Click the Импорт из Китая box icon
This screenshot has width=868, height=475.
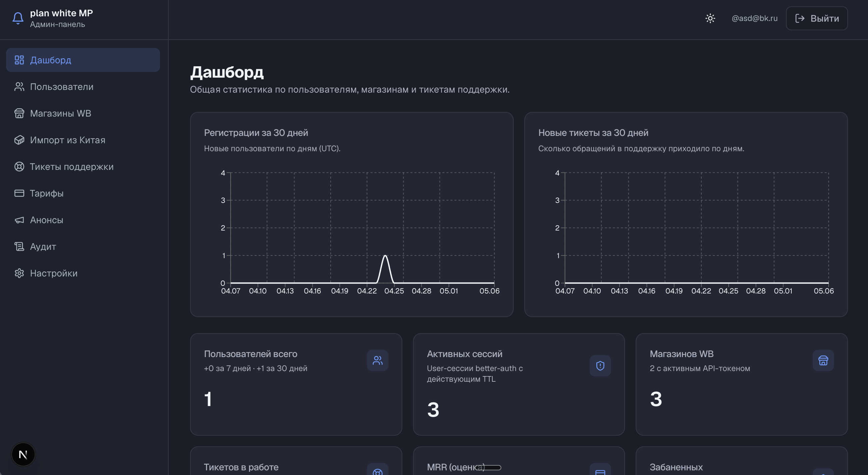[19, 140]
